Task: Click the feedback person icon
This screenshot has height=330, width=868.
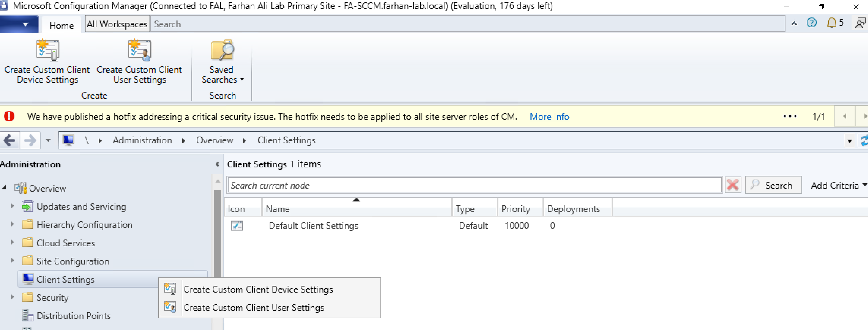Action: tap(860, 23)
